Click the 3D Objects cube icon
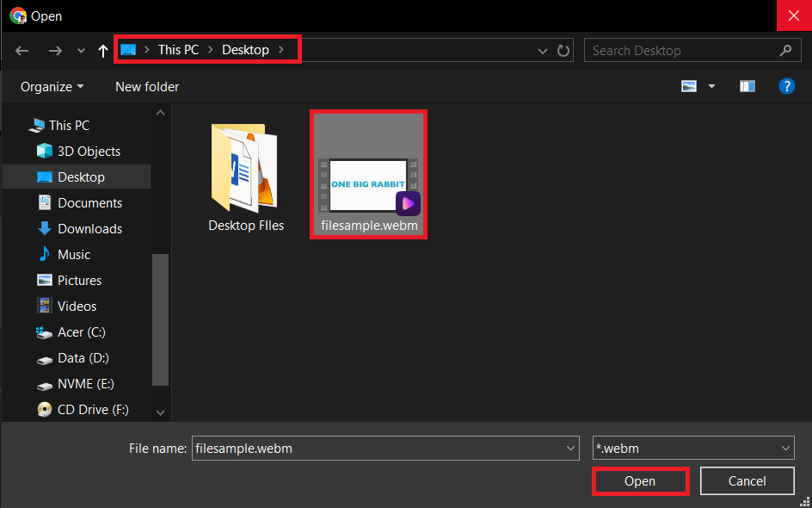The width and height of the screenshot is (812, 508). point(45,151)
